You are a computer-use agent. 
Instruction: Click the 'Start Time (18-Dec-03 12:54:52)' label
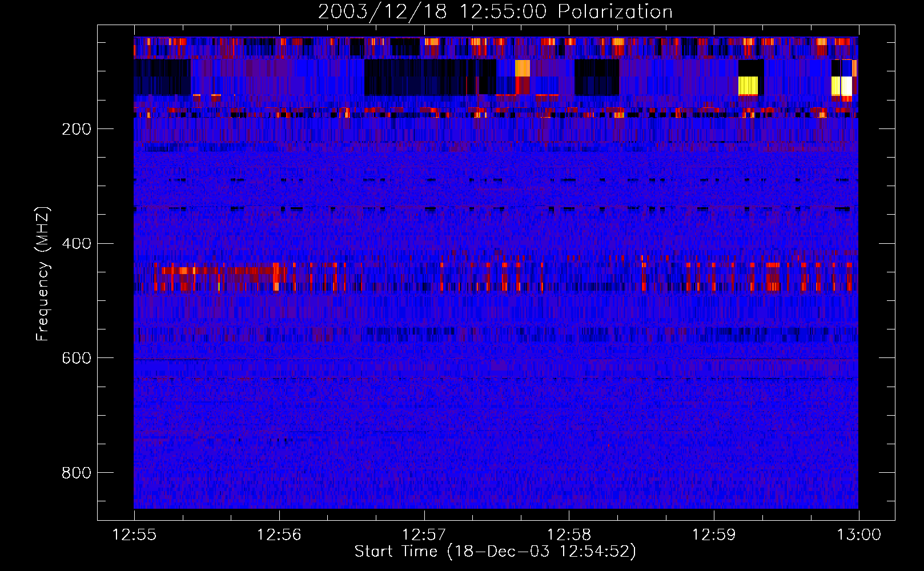pos(495,552)
